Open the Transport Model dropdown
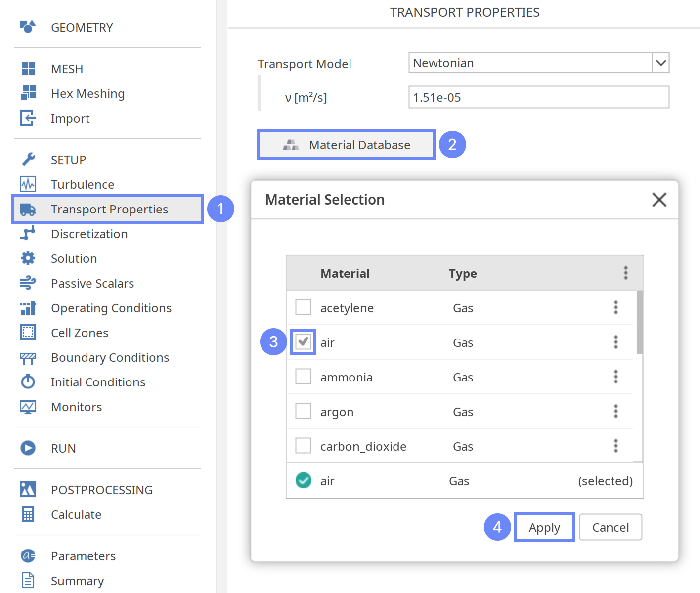The width and height of the screenshot is (700, 593). (x=661, y=63)
